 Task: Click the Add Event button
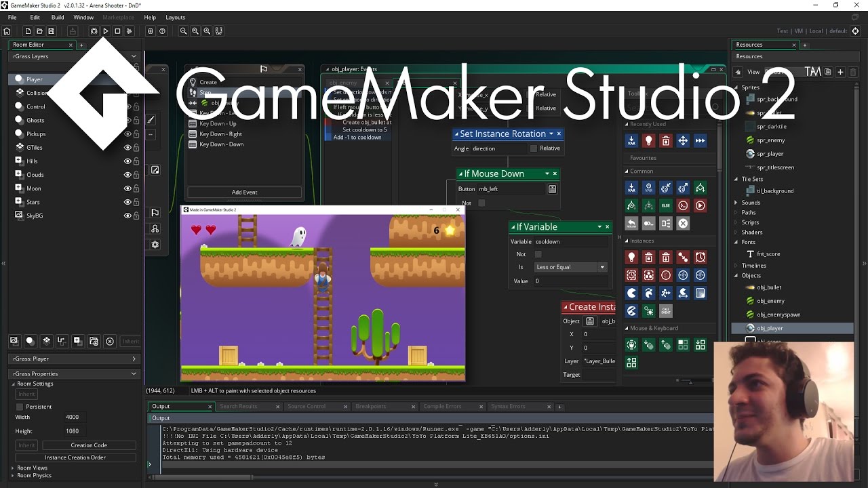[x=245, y=192]
